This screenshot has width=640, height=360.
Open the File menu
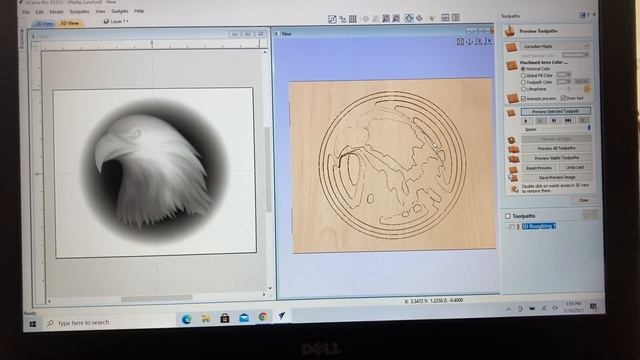(26, 12)
